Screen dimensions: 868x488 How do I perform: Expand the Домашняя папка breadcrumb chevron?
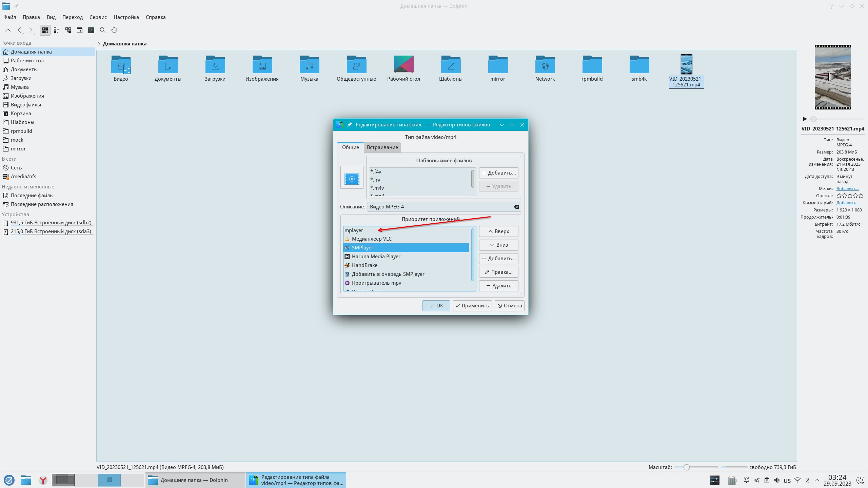coord(99,44)
